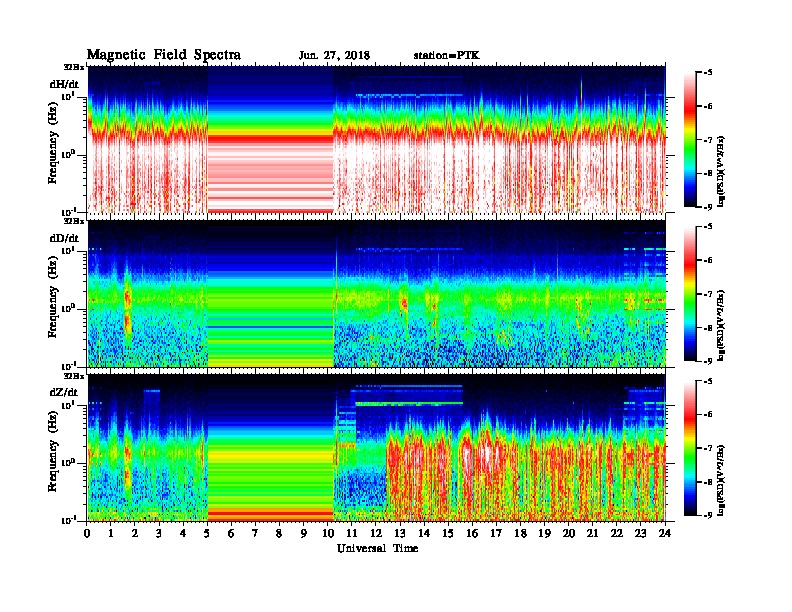Click the -5 value on dH/dt color bar
The width and height of the screenshot is (792, 612).
708,73
